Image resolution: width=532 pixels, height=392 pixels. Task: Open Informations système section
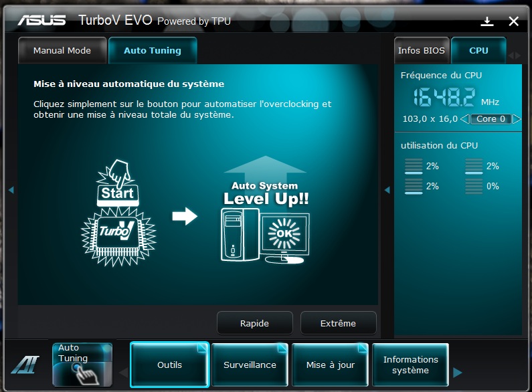click(410, 365)
